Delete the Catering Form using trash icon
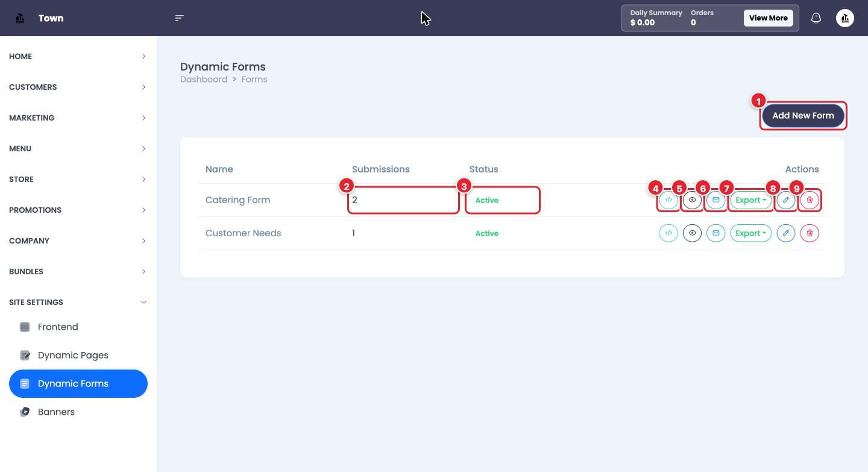The height and width of the screenshot is (472, 868). [810, 200]
